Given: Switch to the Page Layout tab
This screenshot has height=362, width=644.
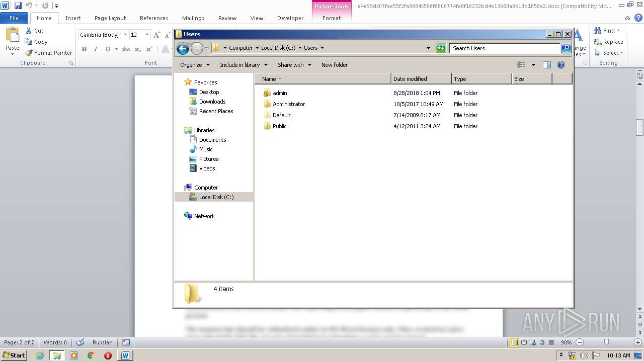Looking at the screenshot, I should pyautogui.click(x=110, y=18).
